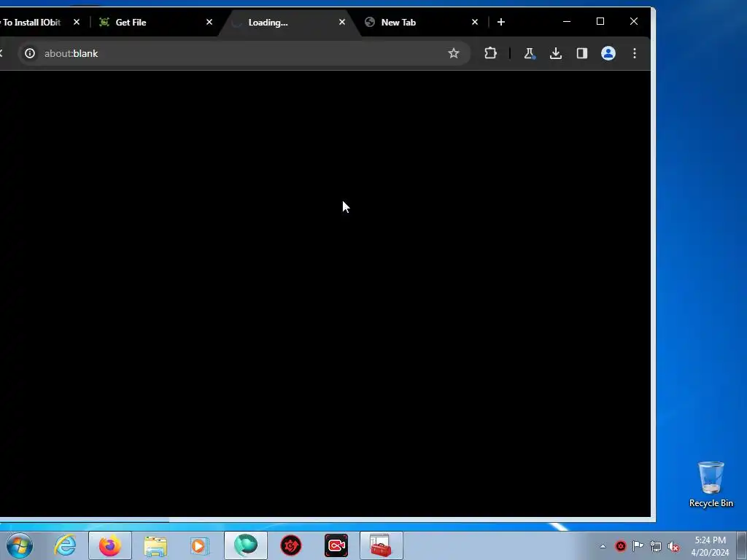Image resolution: width=747 pixels, height=560 pixels.
Task: Open the clock showing 5:24 PM
Action: coord(710,545)
